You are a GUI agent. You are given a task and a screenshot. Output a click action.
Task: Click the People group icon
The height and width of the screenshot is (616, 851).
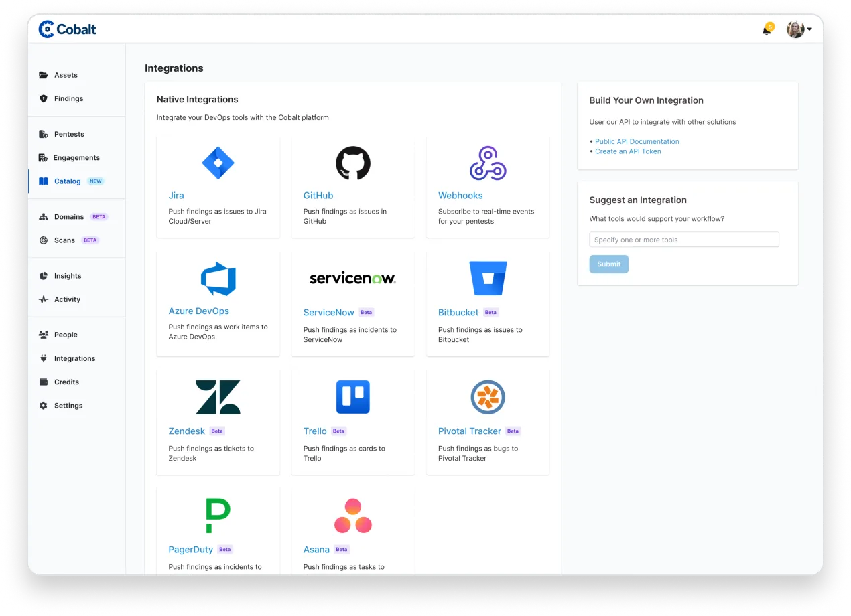point(44,335)
